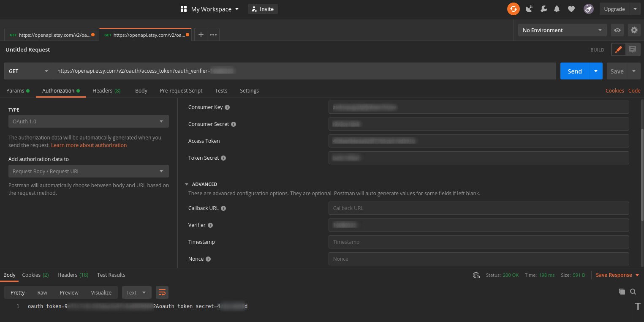Click the orange sync status icon
The width and height of the screenshot is (644, 322).
tap(513, 9)
